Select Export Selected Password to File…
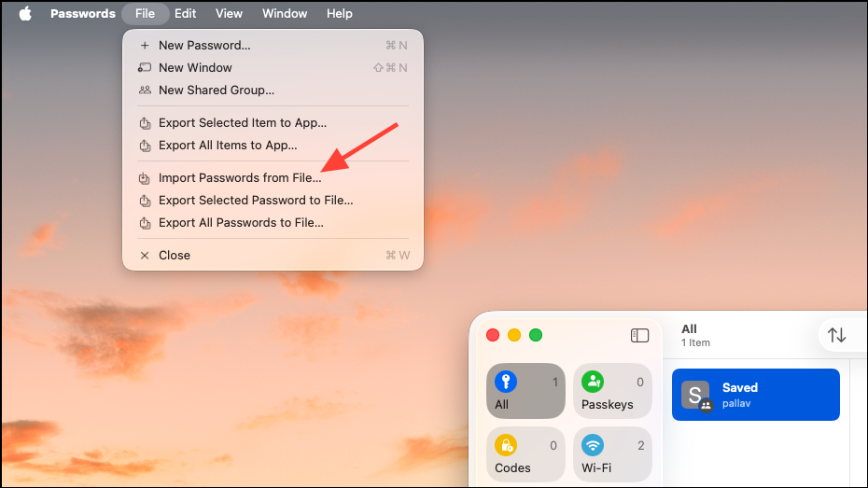868x488 pixels. 273,201
